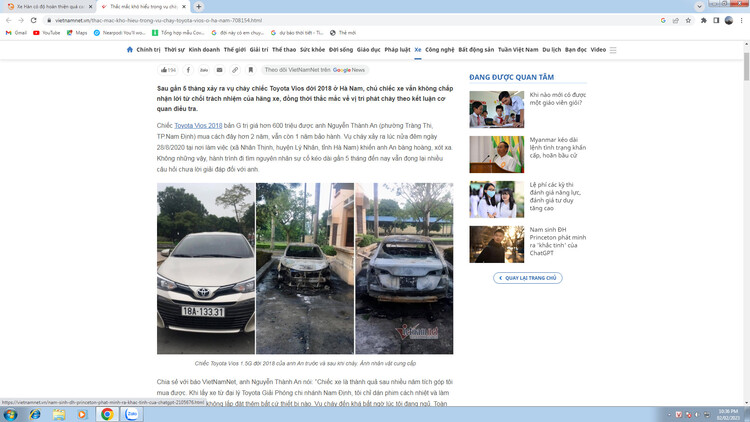This screenshot has height=422, width=750.
Task: Click the Google icon in address bar
Action: [x=663, y=20]
